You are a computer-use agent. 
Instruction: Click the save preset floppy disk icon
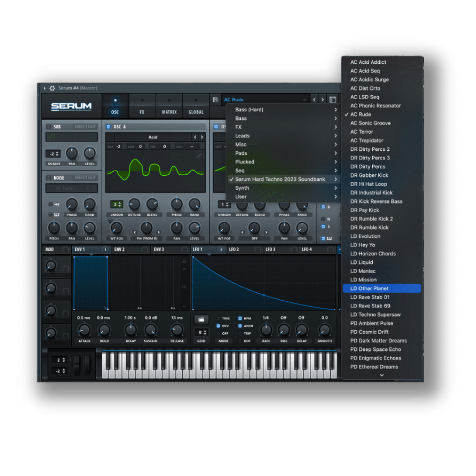216,99
